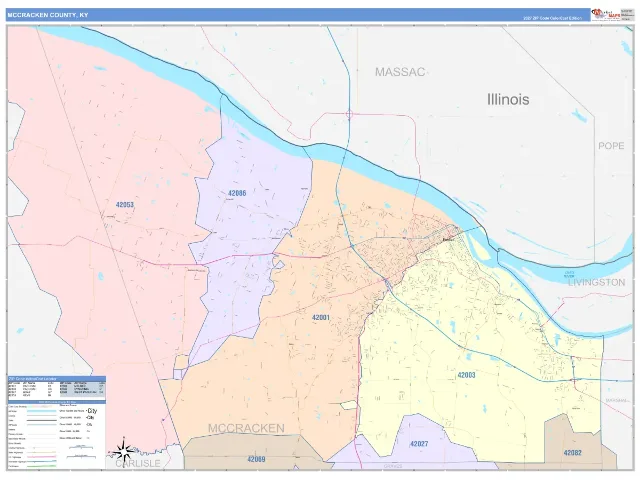640x480 pixels.
Task: Click the Illinois state label
Action: (x=508, y=99)
